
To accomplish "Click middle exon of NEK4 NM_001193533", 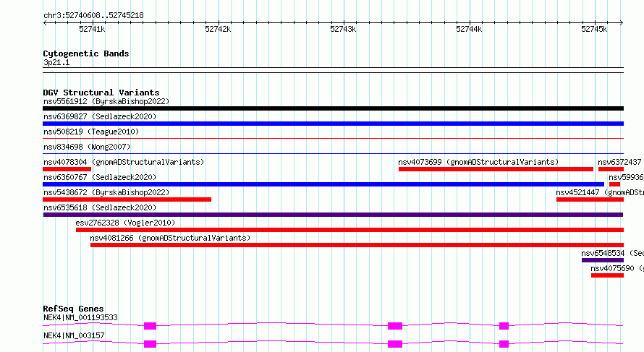I will point(395,326).
